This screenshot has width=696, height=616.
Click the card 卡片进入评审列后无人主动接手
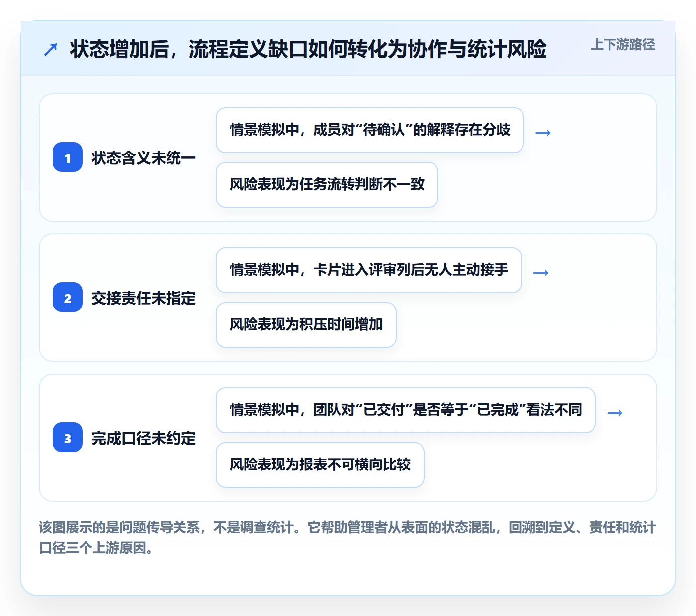pyautogui.click(x=369, y=270)
